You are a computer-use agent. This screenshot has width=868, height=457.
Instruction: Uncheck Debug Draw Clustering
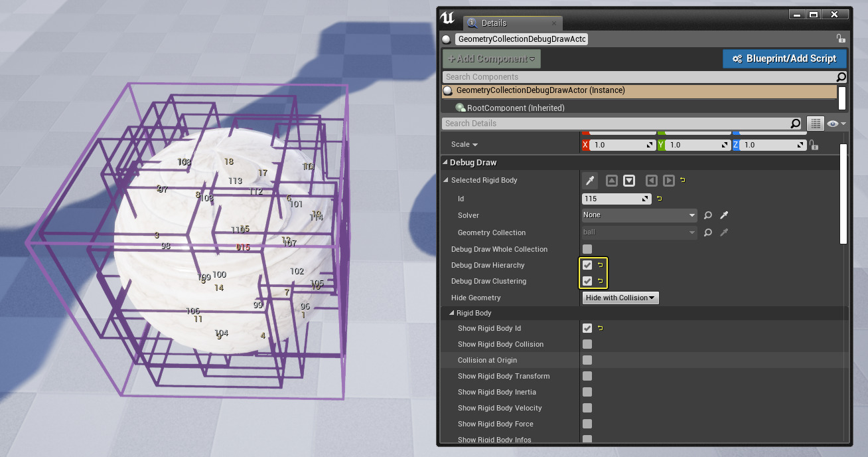click(x=587, y=281)
